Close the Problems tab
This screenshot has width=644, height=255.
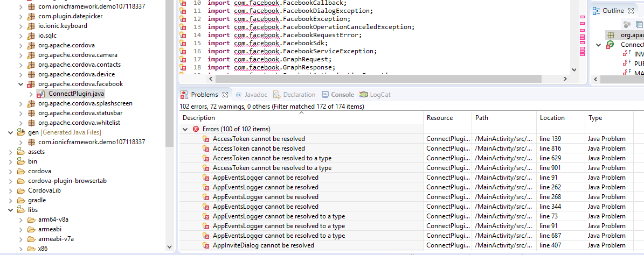[226, 95]
